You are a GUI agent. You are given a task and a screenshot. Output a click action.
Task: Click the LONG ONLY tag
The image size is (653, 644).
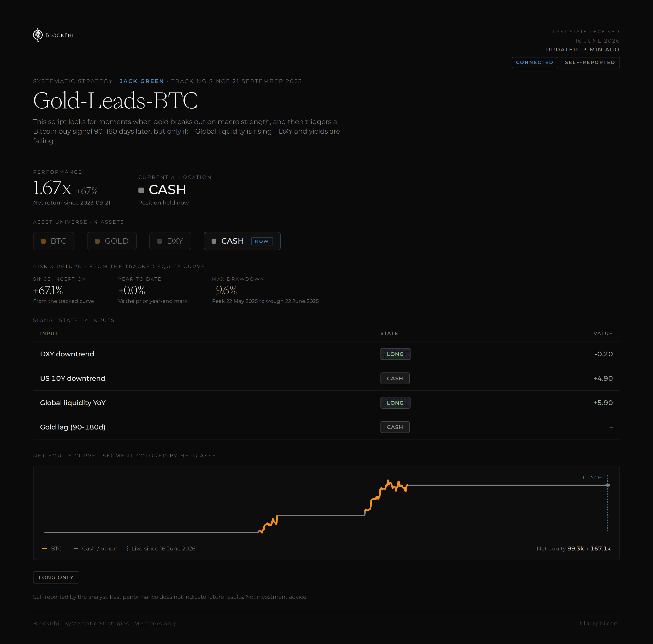(x=56, y=577)
